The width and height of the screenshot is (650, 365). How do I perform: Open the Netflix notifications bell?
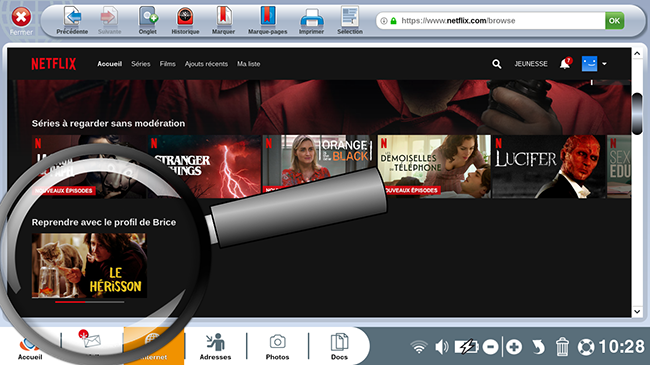click(565, 63)
